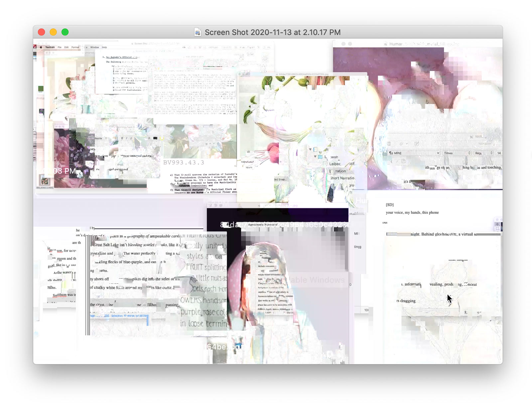Click the trash icon in the faded toolbar
The height and width of the screenshot is (403, 532).
point(389,144)
